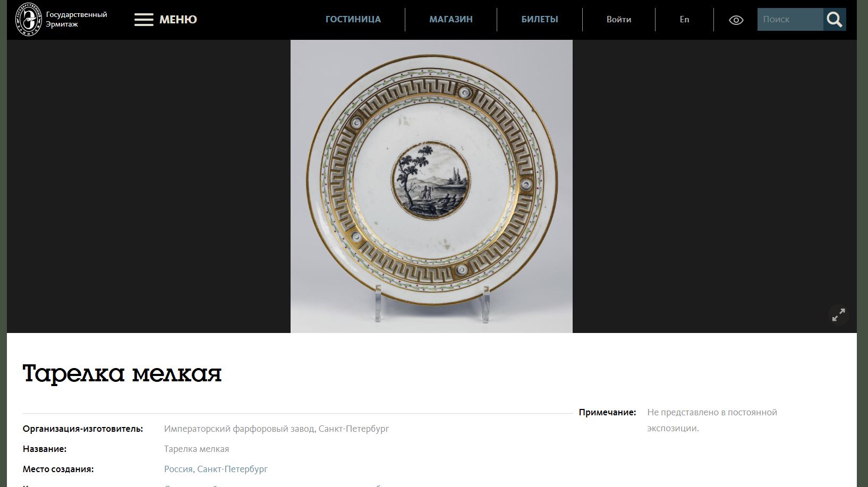The height and width of the screenshot is (487, 868).
Task: Click the landscape medallion in plate center
Action: point(431,180)
